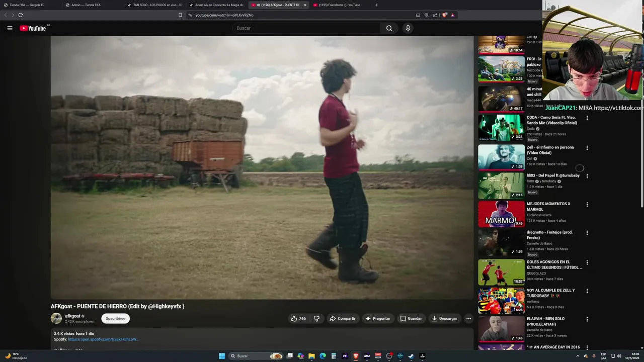The height and width of the screenshot is (362, 644).
Task: Click the AFKgoat PUENTE DE HIERRO video title
Action: tap(117, 306)
